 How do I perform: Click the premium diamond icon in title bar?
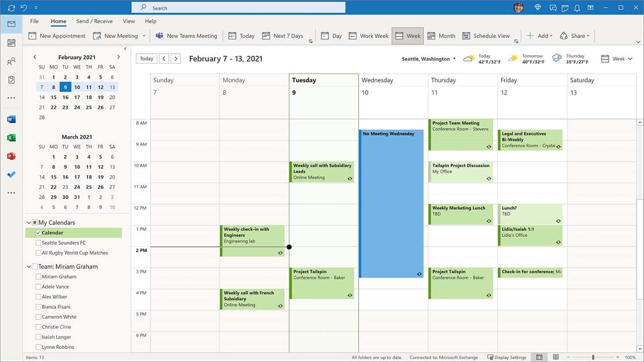538,7
